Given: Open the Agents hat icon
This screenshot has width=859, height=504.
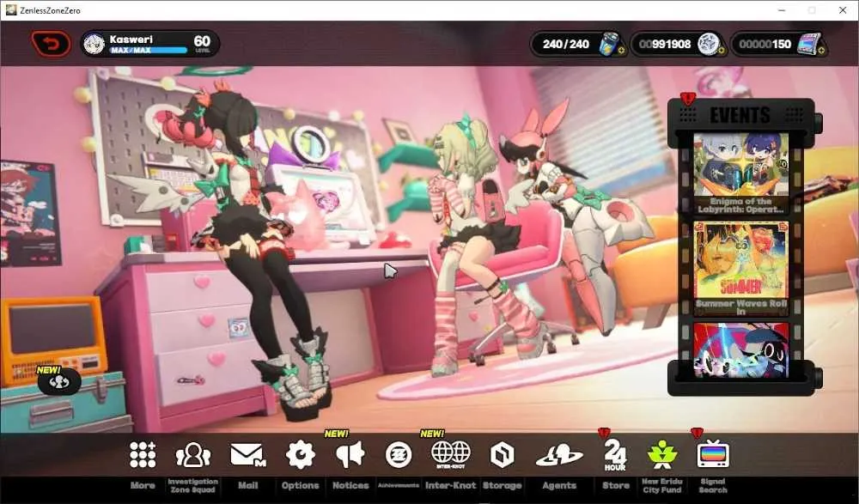Looking at the screenshot, I should coord(559,455).
